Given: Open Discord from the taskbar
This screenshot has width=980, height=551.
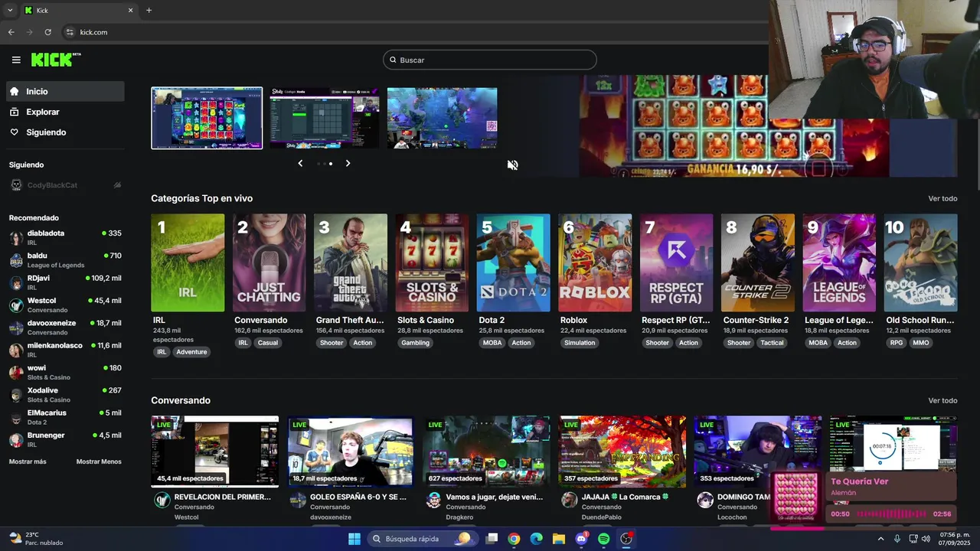Looking at the screenshot, I should [x=581, y=539].
